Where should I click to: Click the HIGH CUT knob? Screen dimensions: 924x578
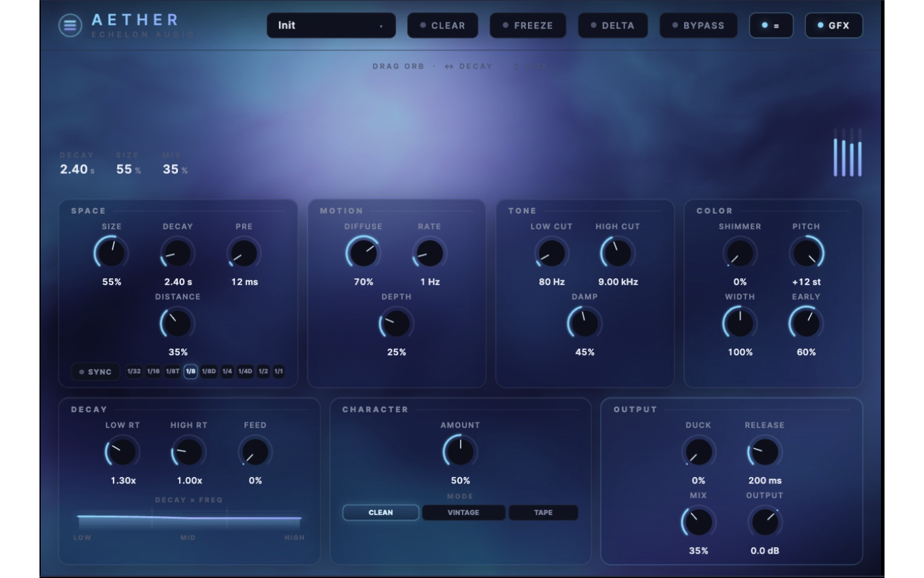click(618, 253)
